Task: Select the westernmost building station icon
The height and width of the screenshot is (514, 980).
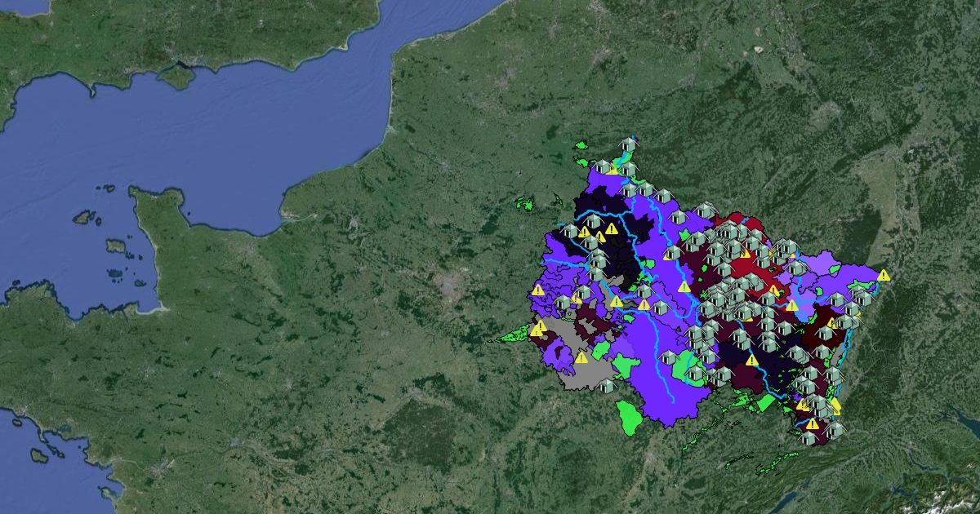Action: (x=563, y=304)
